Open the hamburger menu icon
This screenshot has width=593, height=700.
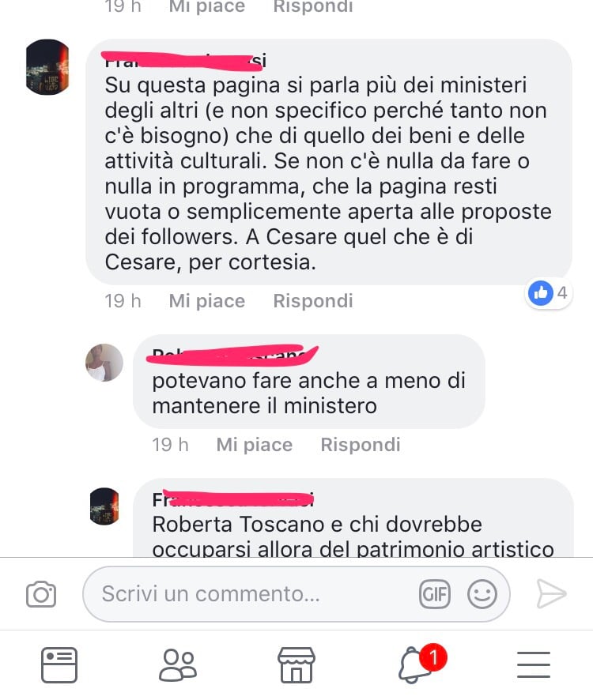534,664
